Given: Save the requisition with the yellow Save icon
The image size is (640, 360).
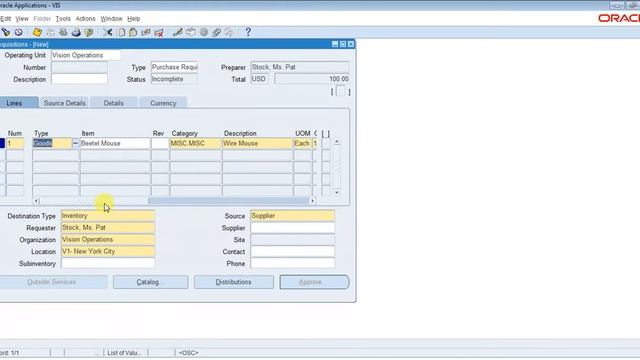Looking at the screenshot, I should [x=37, y=32].
